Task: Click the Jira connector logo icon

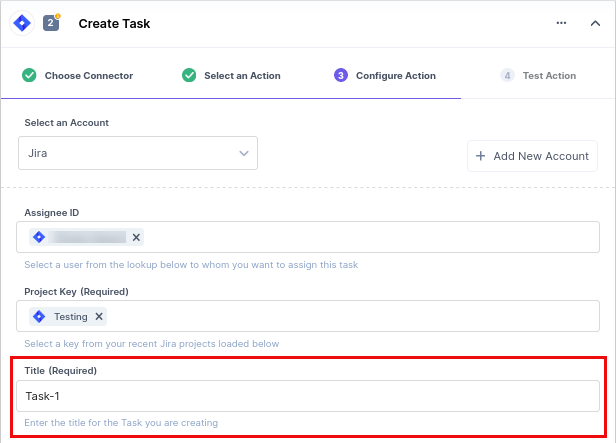Action: tap(22, 23)
